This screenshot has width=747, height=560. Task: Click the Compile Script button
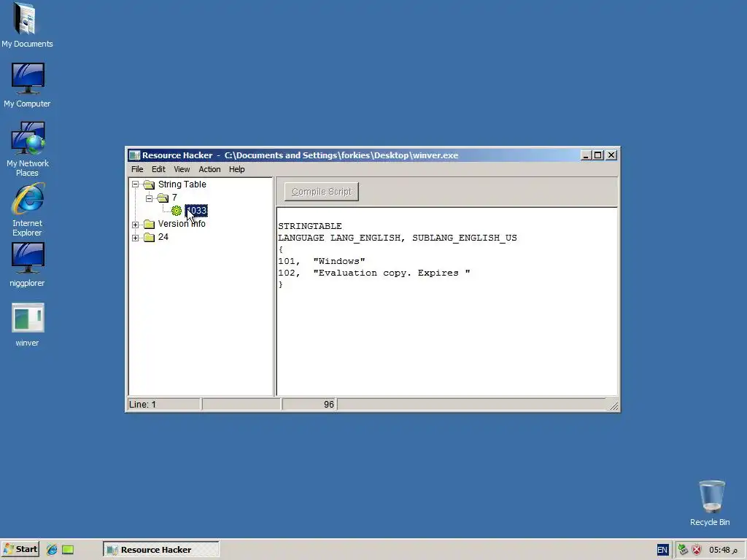322,192
